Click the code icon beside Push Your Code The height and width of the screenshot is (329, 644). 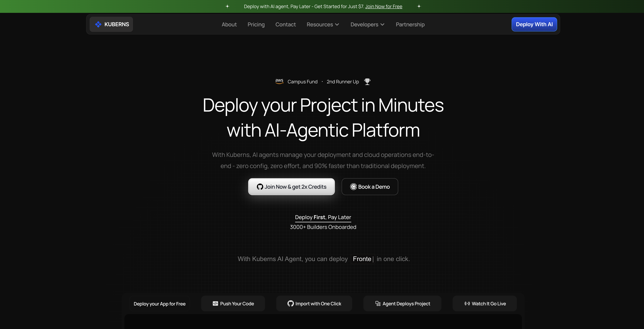tap(215, 303)
